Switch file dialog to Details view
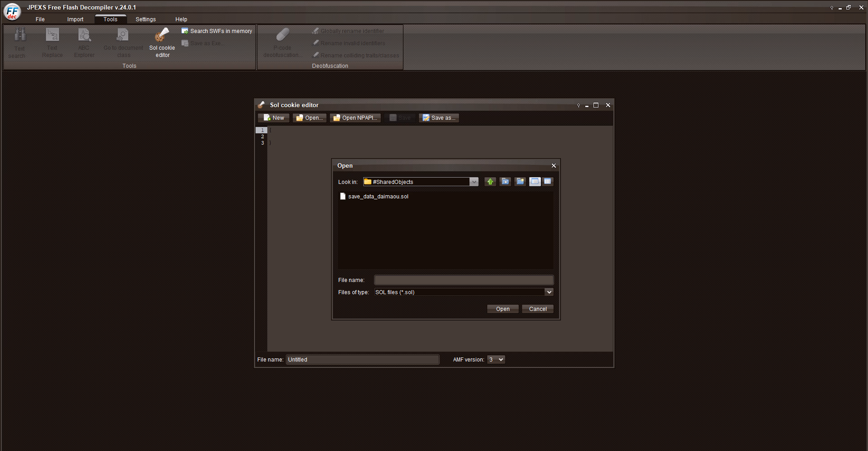 coord(547,182)
